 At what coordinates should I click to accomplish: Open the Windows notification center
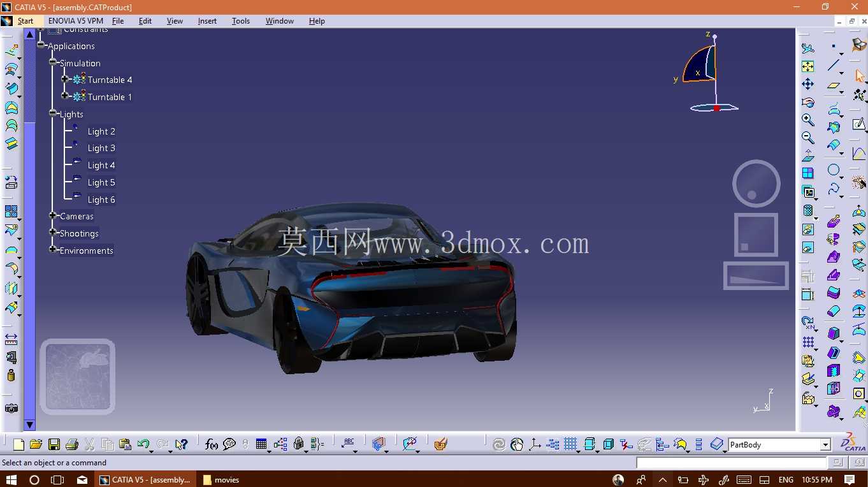click(850, 479)
